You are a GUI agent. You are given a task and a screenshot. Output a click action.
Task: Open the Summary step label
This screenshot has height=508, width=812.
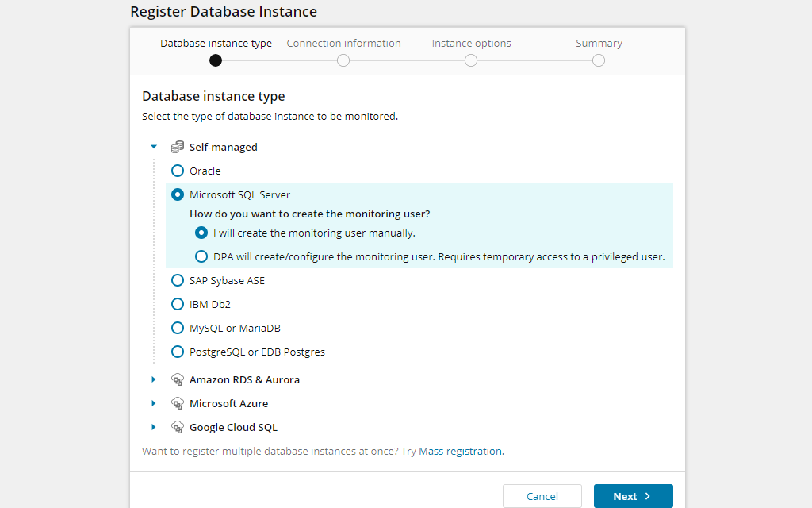(x=599, y=43)
